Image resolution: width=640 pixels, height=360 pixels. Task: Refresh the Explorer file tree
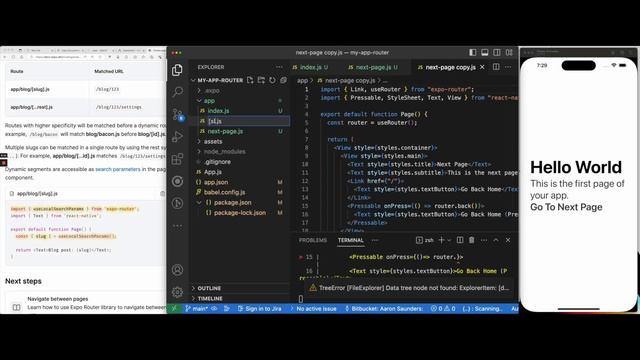click(x=272, y=80)
